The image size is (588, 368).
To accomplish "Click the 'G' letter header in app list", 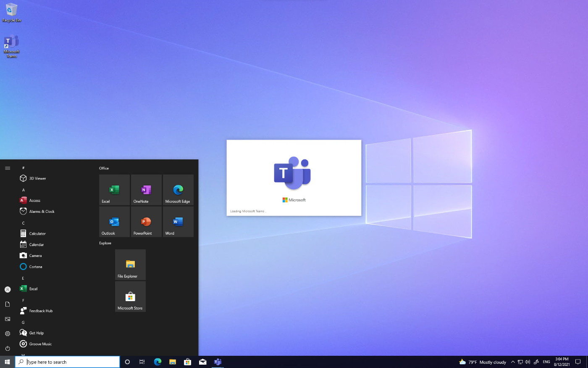I will [24, 323].
